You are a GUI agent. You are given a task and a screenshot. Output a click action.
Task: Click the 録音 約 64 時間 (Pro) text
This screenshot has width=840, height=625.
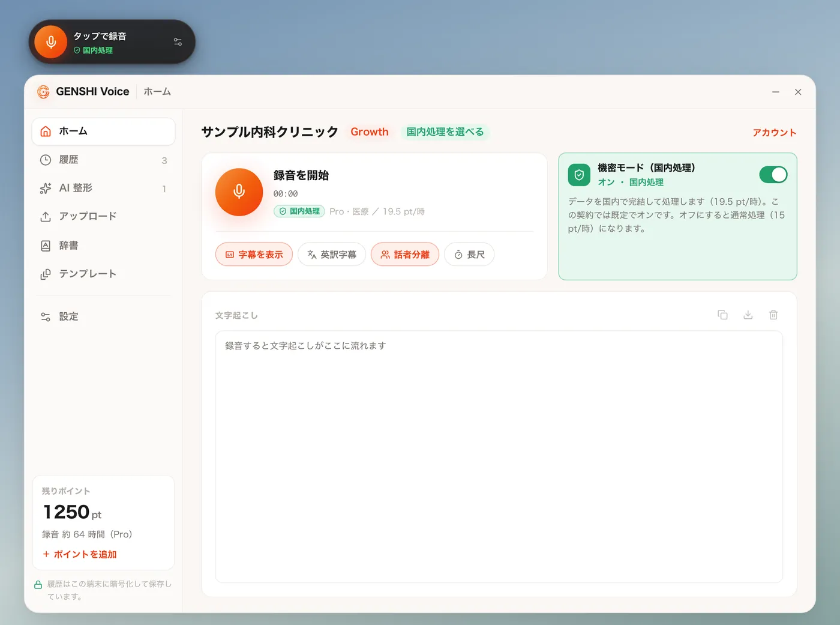87,534
